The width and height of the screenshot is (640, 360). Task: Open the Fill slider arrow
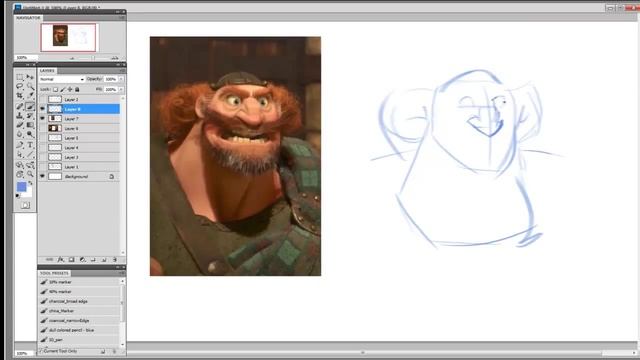[121, 89]
